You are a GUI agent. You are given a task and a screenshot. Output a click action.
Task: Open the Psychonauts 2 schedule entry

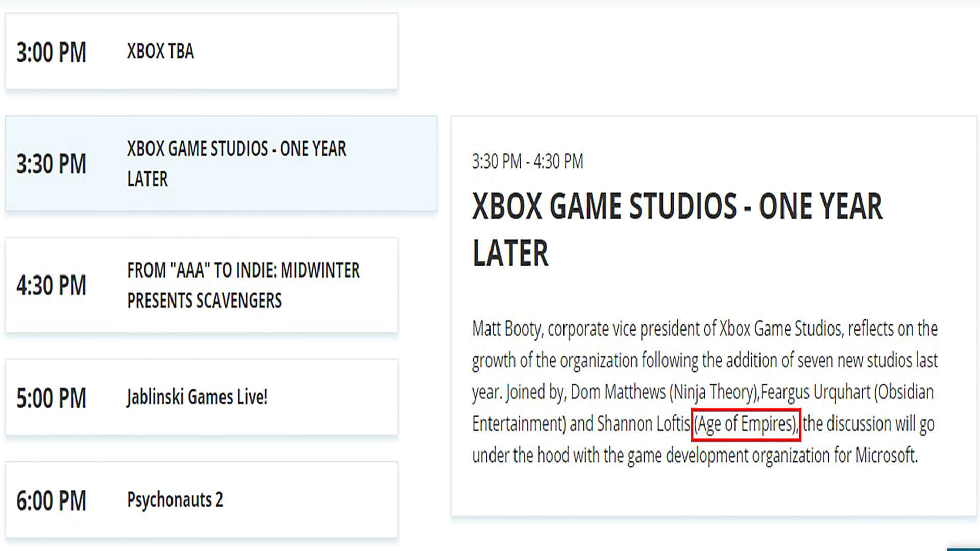(201, 500)
